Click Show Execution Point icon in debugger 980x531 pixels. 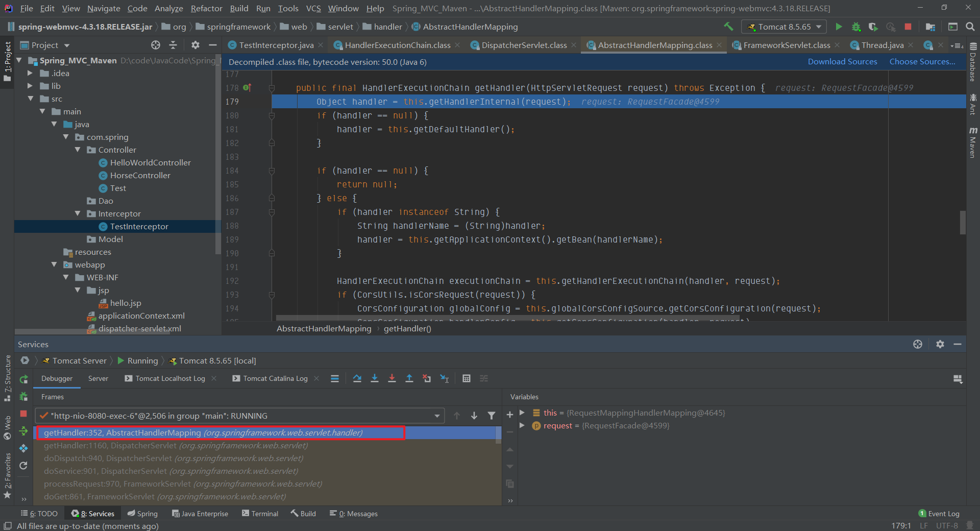pos(334,378)
